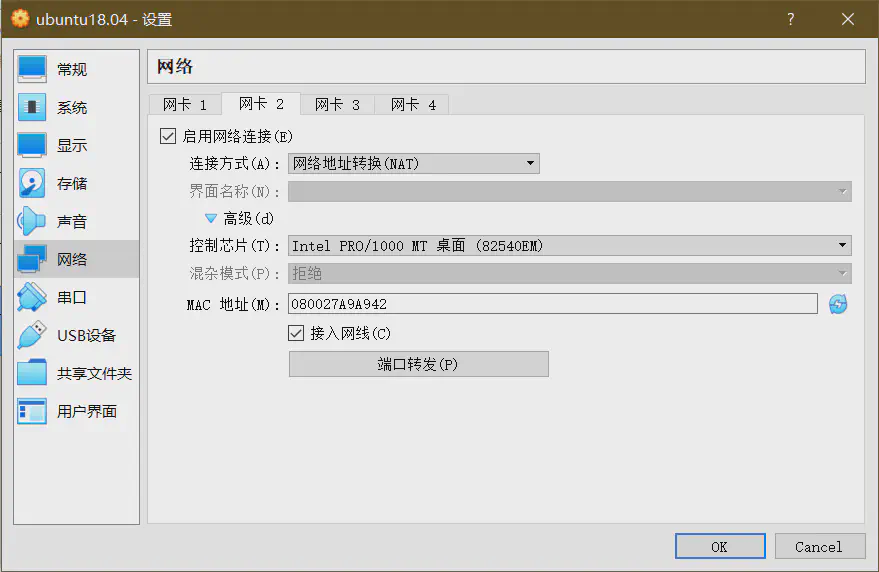Click the 端口转发 port forwarding button
This screenshot has height=572, width=879.
tap(418, 364)
